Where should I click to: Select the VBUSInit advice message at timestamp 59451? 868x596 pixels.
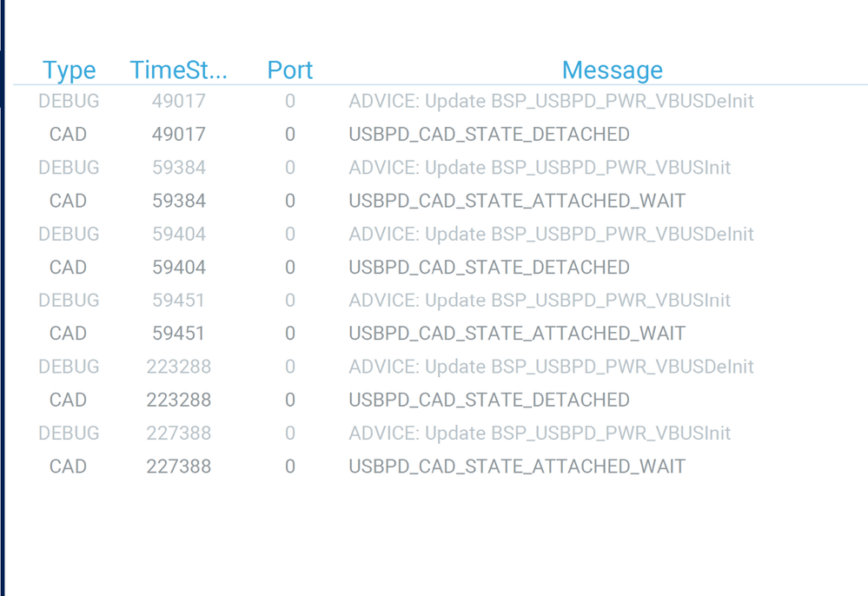tap(540, 301)
